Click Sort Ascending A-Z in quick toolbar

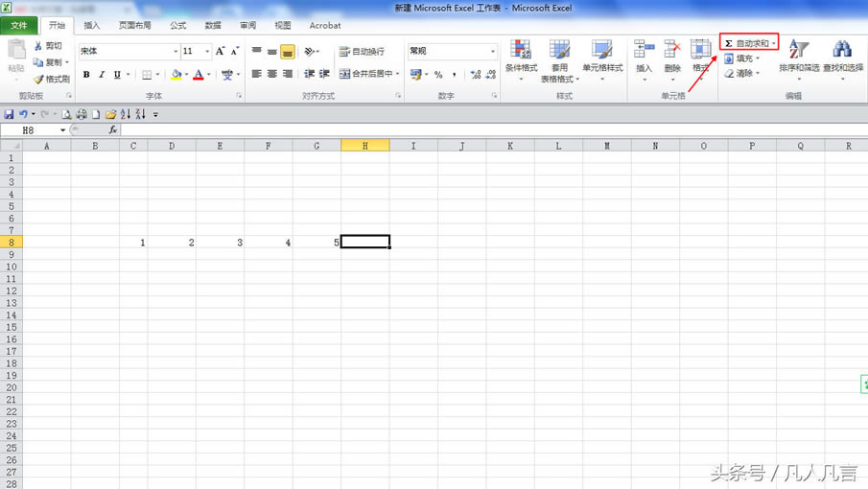[125, 114]
